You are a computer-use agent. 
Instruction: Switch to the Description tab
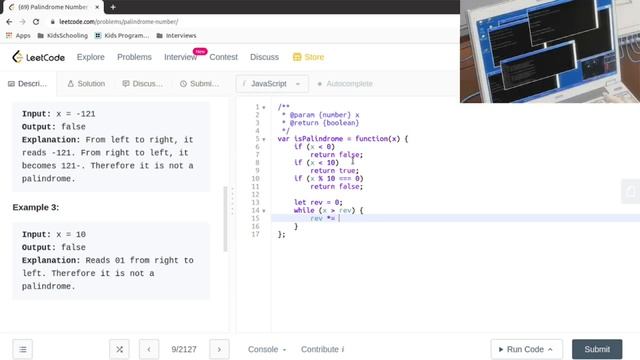click(x=27, y=84)
